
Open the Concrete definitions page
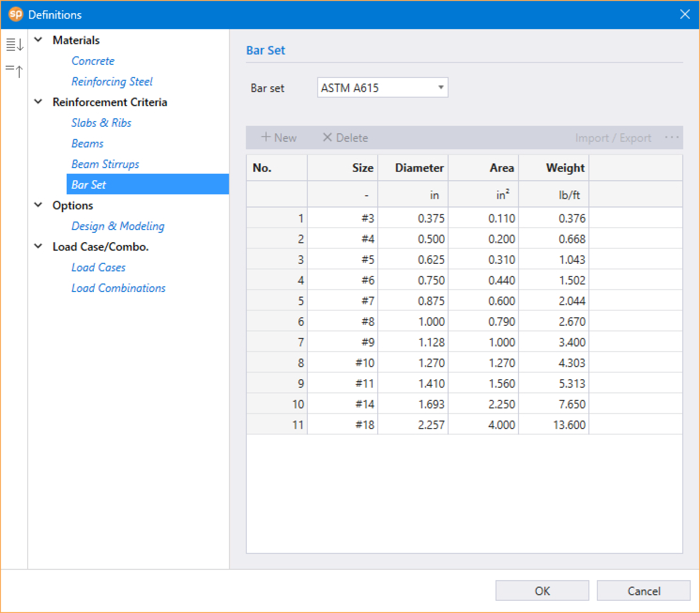[93, 61]
